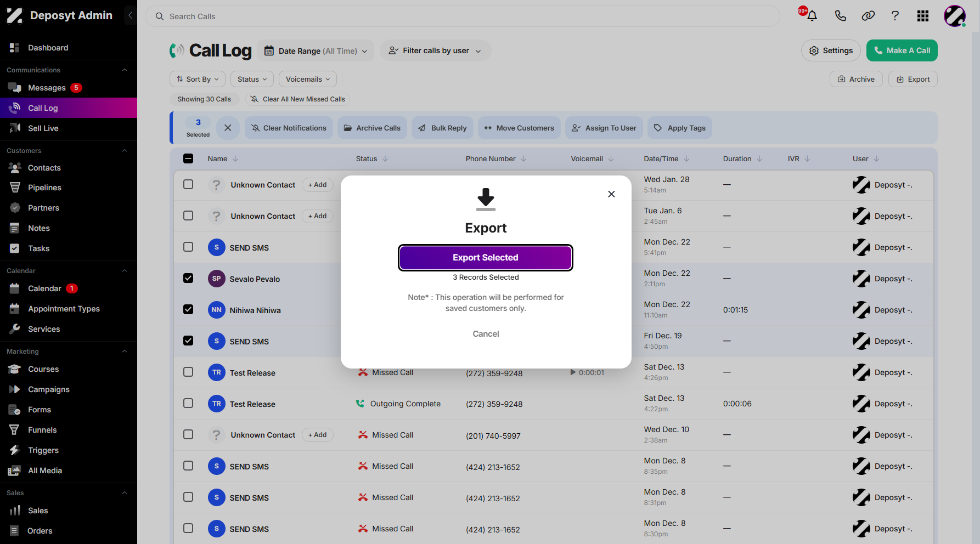Toggle the select-all checkbox in table header
The width and height of the screenshot is (980, 544).
pyautogui.click(x=188, y=158)
